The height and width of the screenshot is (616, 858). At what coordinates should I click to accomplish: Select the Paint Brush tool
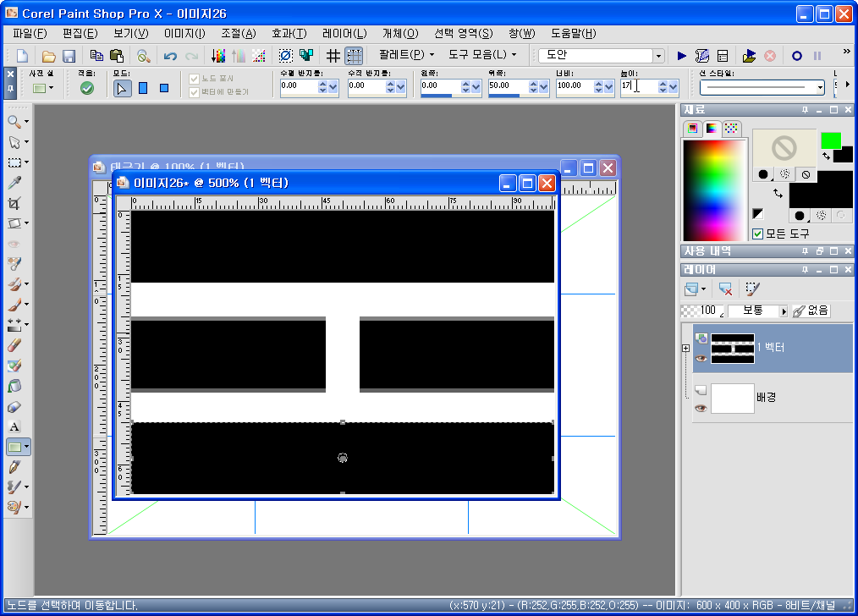pyautogui.click(x=14, y=305)
